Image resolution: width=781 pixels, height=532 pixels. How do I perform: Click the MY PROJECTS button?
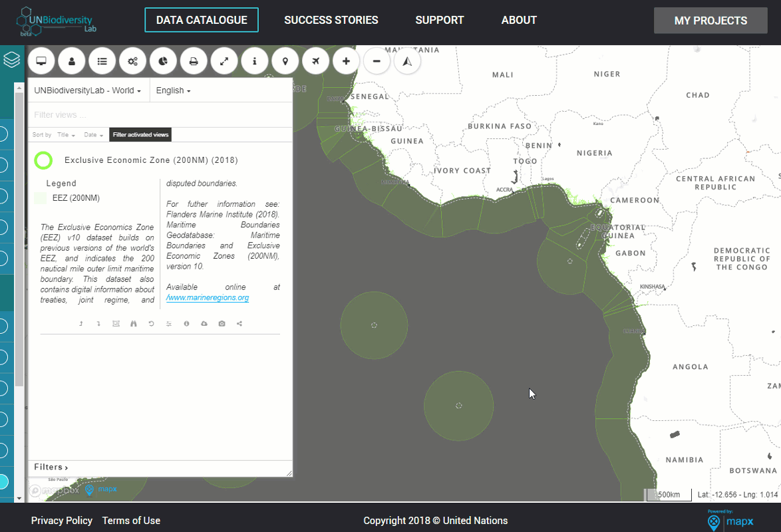tap(710, 21)
